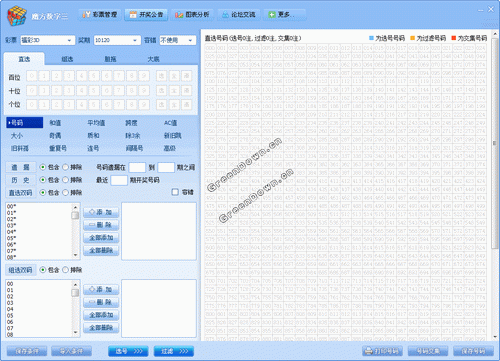
Task: Select digit 8 in the 个位 row
Action: 131,104
